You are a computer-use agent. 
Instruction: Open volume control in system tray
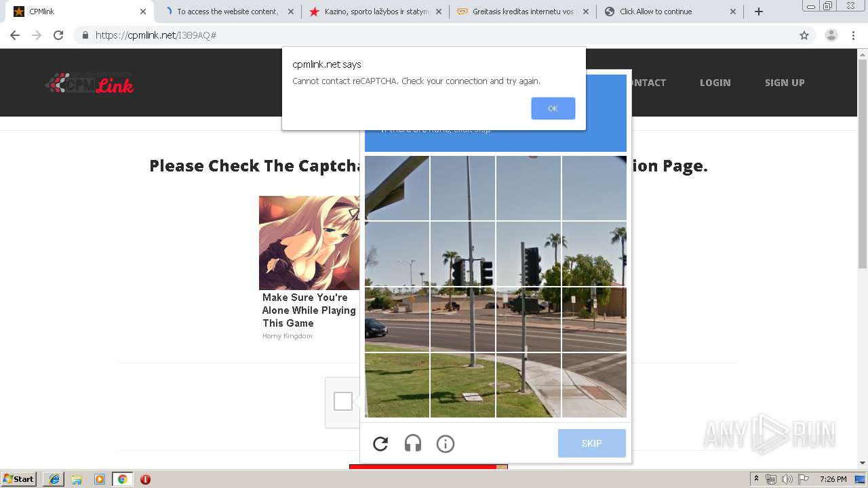click(787, 479)
